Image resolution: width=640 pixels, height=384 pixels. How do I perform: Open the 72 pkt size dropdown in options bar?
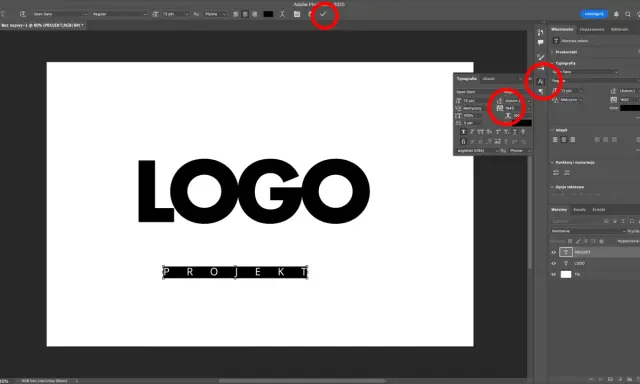coord(175,14)
